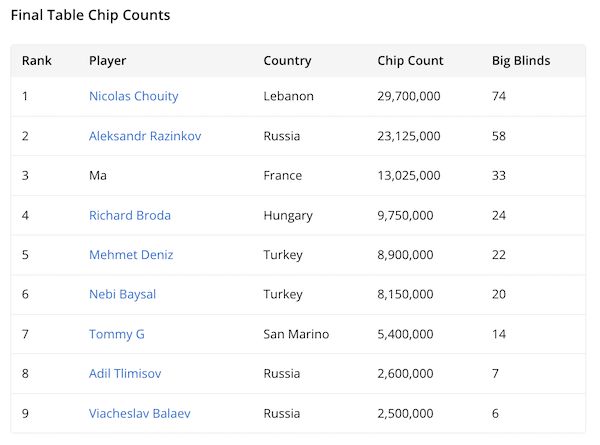Open Nicolas Chouity's player profile link
Screen dimensions: 600x445
(133, 97)
